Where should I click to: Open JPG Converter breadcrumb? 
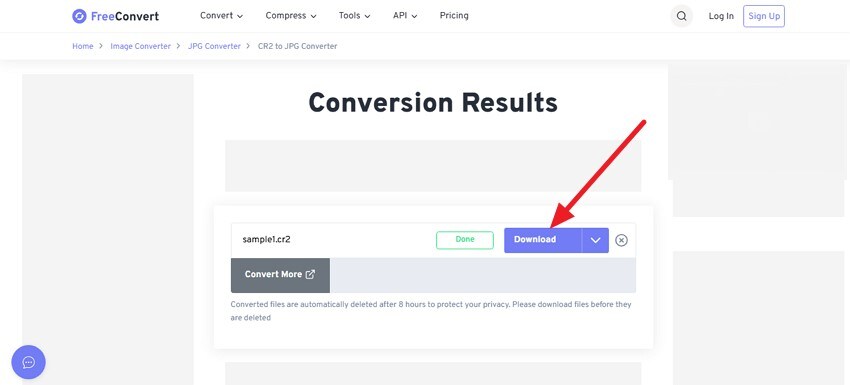pos(214,47)
